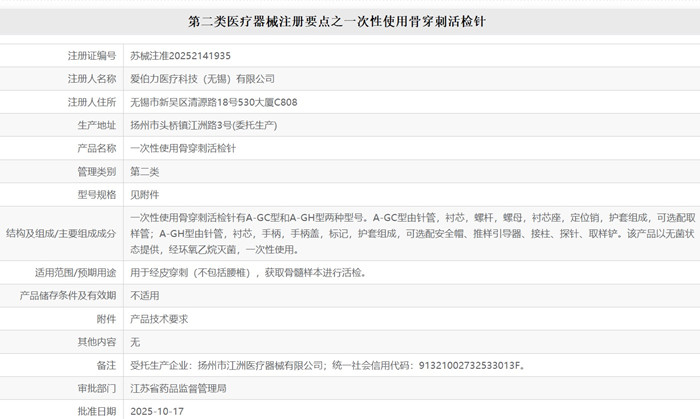Image resolution: width=700 pixels, height=419 pixels.
Task: Click the value 江苏省药品监督管理局
Action: click(x=178, y=389)
